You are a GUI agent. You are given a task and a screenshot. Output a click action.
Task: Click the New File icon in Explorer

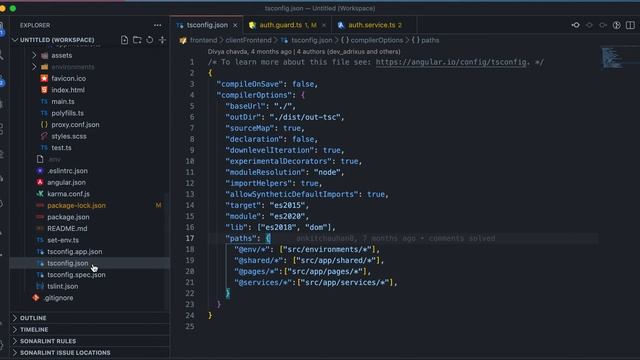pyautogui.click(x=124, y=40)
